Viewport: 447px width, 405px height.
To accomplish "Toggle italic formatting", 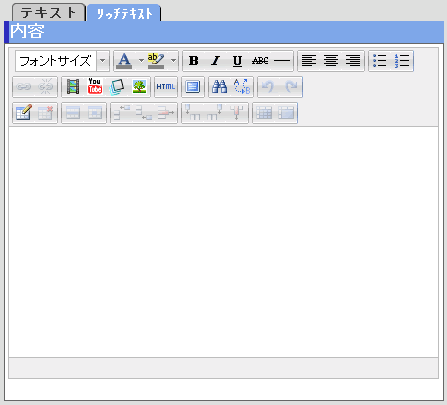I will pos(216,61).
